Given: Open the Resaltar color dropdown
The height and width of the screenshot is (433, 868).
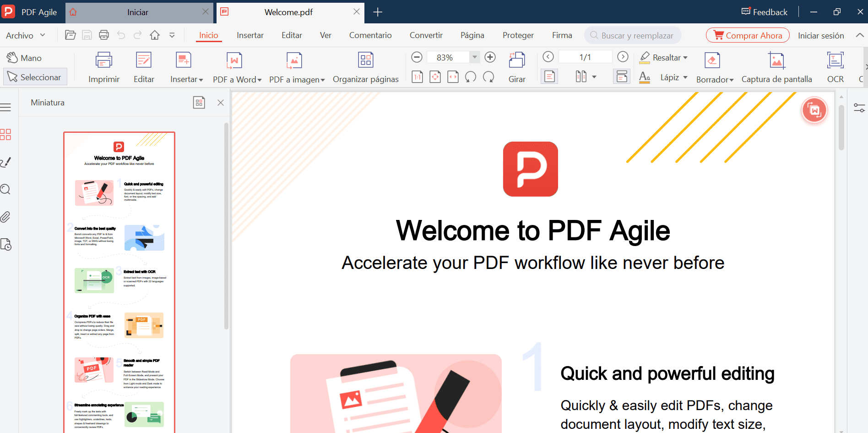Looking at the screenshot, I should click(685, 57).
